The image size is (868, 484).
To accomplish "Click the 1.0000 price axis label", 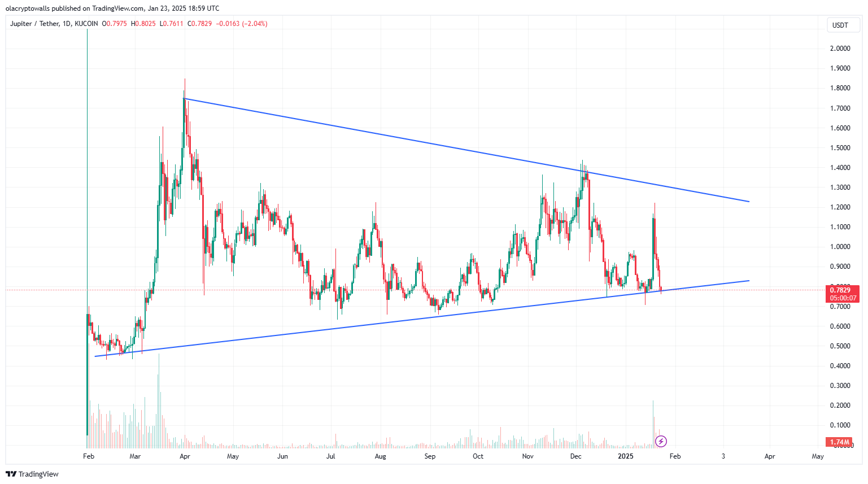I will 840,247.
